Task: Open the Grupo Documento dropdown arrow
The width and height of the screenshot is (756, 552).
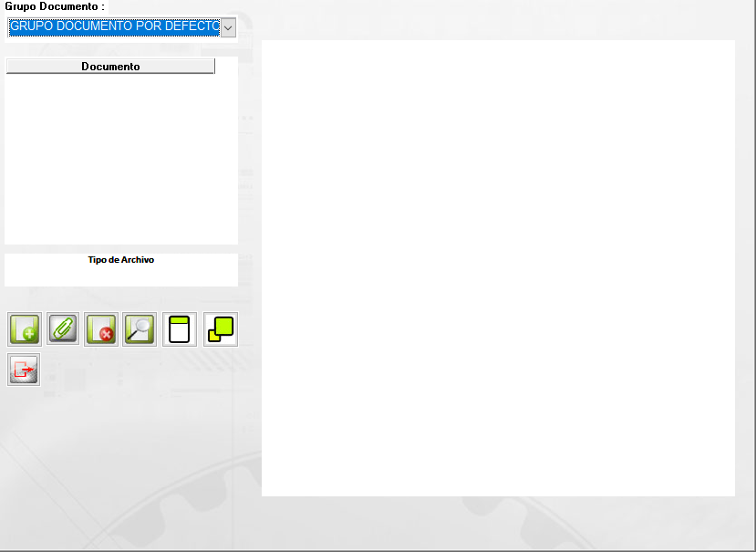Action: coord(228,27)
